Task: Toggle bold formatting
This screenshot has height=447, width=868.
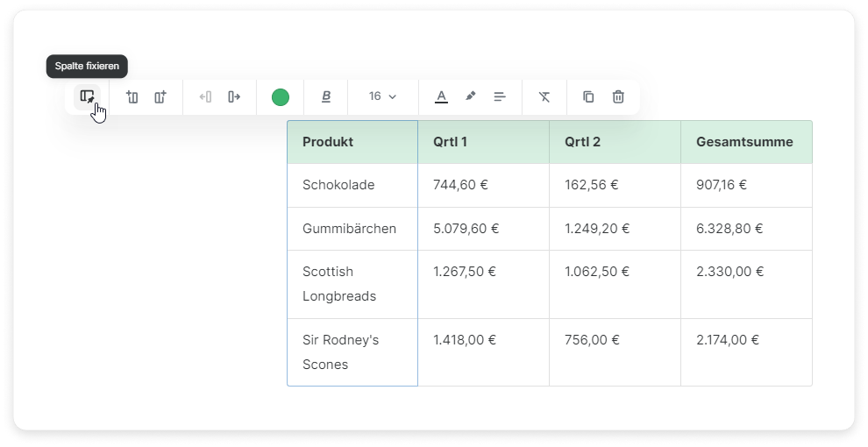Action: (x=326, y=96)
